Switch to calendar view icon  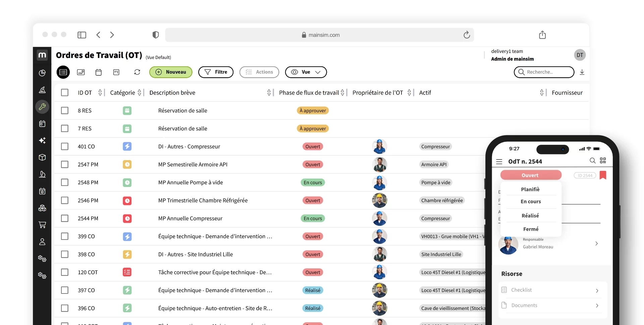99,72
